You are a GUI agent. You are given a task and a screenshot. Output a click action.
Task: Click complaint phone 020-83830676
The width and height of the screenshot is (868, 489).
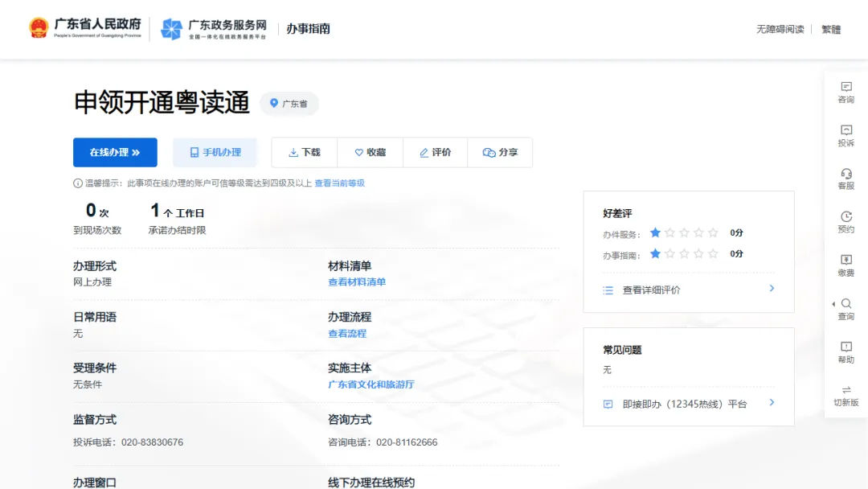pos(152,442)
